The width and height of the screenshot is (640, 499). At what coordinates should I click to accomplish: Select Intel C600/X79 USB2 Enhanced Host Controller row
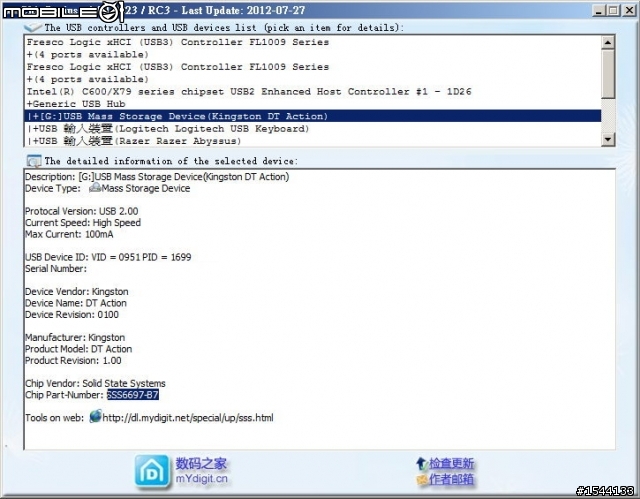(312, 92)
